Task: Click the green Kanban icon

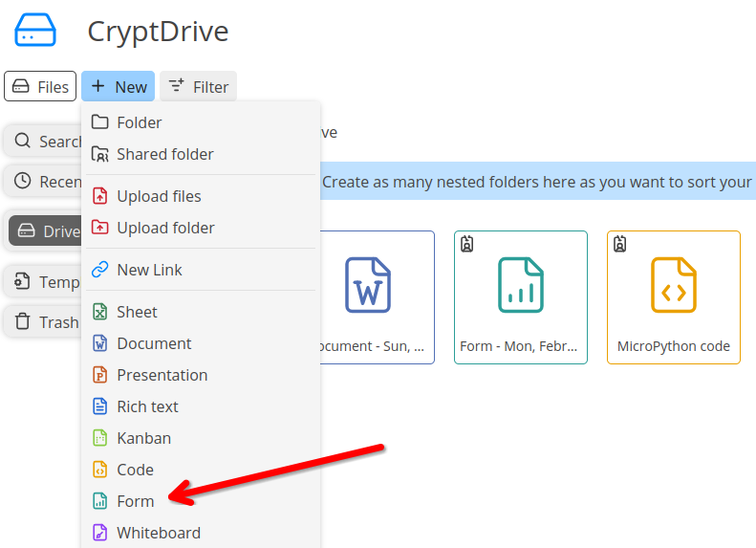Action: click(99, 438)
